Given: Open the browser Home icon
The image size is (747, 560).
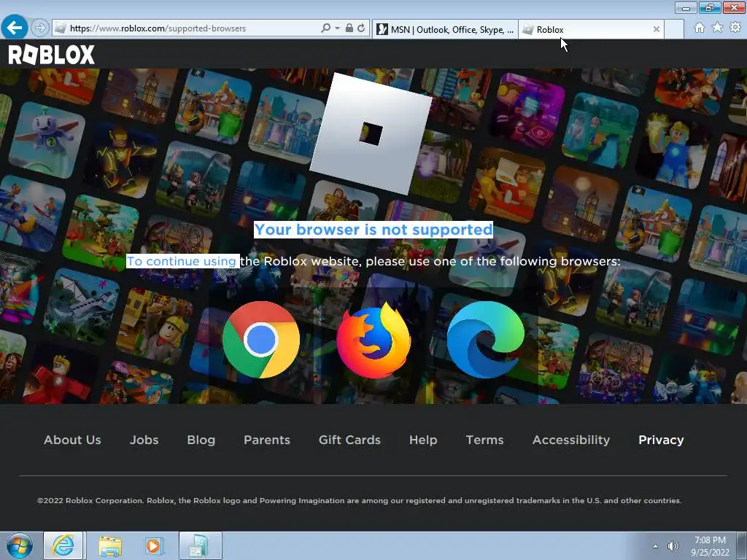Looking at the screenshot, I should [x=699, y=28].
